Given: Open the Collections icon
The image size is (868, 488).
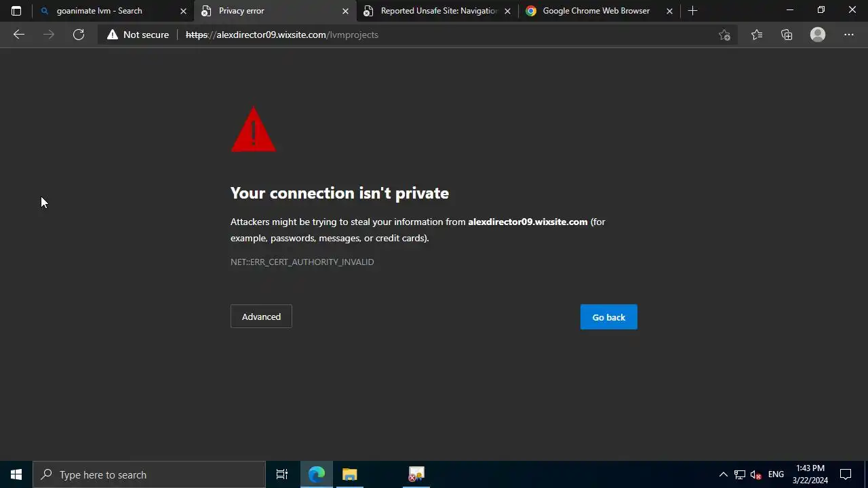Looking at the screenshot, I should tap(787, 35).
